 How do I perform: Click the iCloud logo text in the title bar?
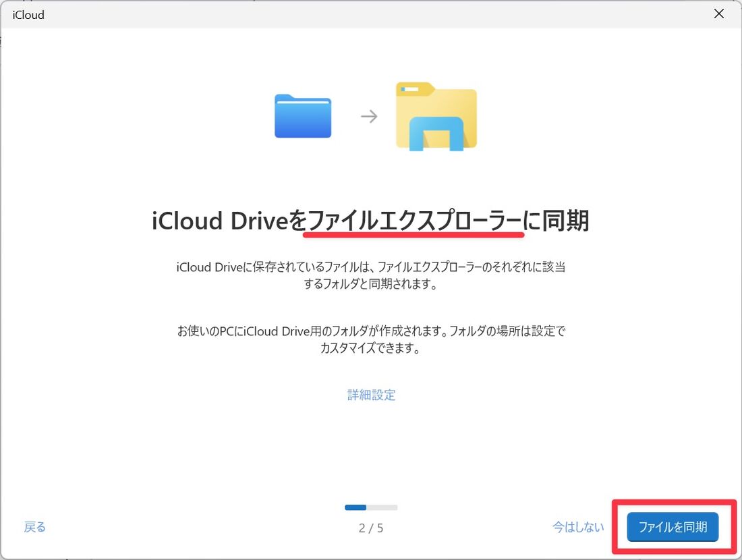pyautogui.click(x=28, y=14)
